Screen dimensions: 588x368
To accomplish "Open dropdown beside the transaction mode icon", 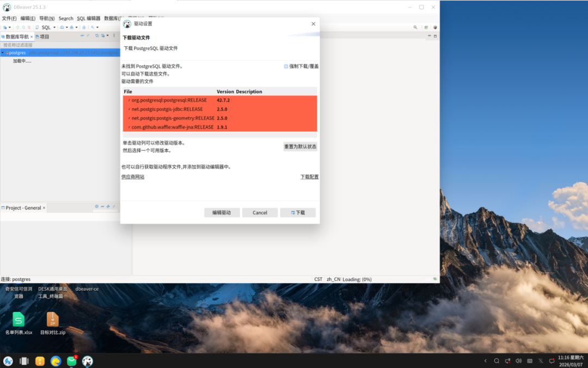I will [77, 27].
